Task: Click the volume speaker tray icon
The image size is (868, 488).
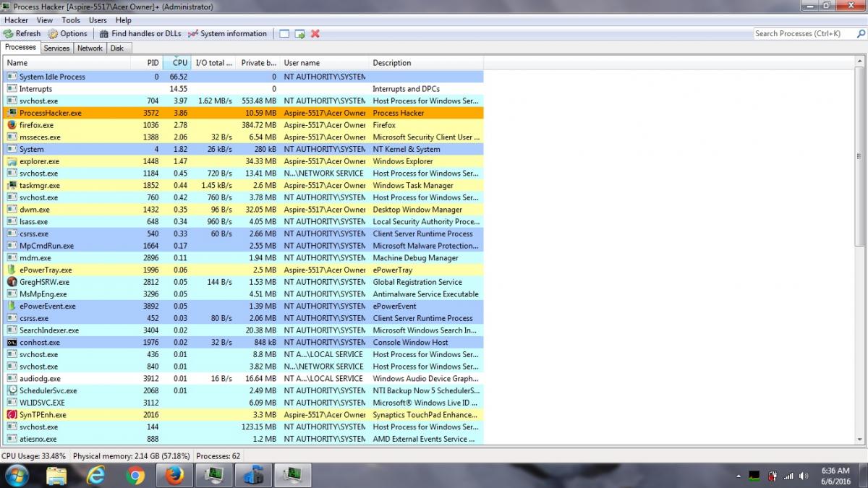Action: click(x=804, y=476)
